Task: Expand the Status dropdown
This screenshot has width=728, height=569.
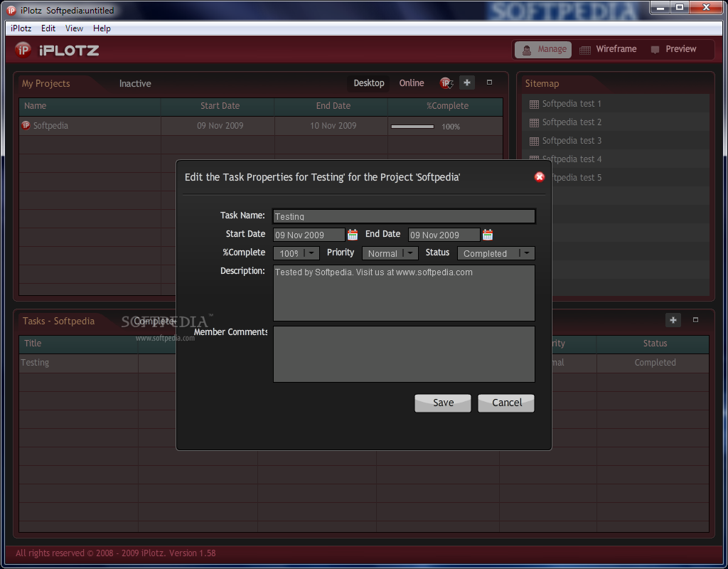Action: click(x=527, y=253)
